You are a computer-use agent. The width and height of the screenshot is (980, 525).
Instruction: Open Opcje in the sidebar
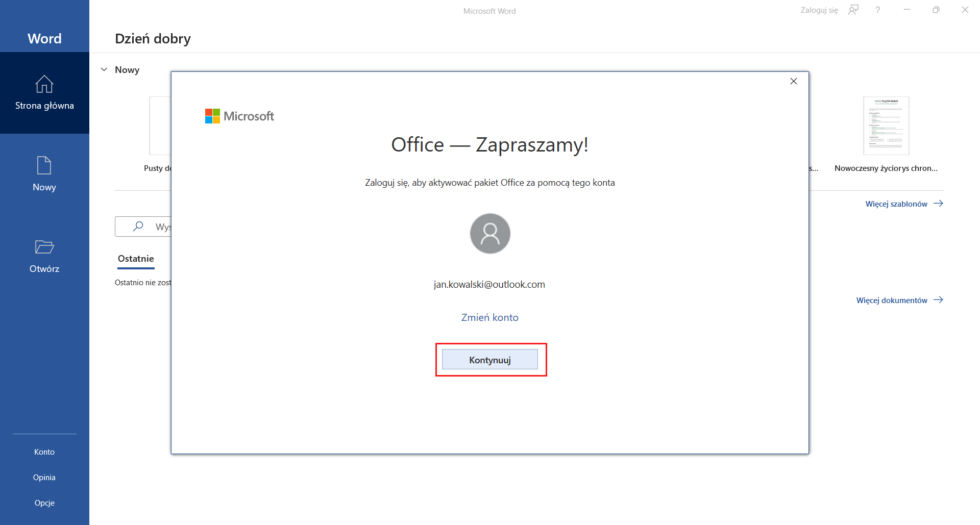44,503
